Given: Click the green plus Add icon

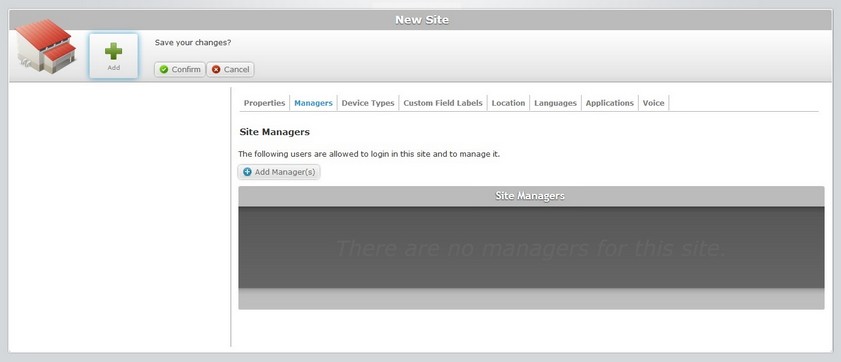Looking at the screenshot, I should point(113,56).
